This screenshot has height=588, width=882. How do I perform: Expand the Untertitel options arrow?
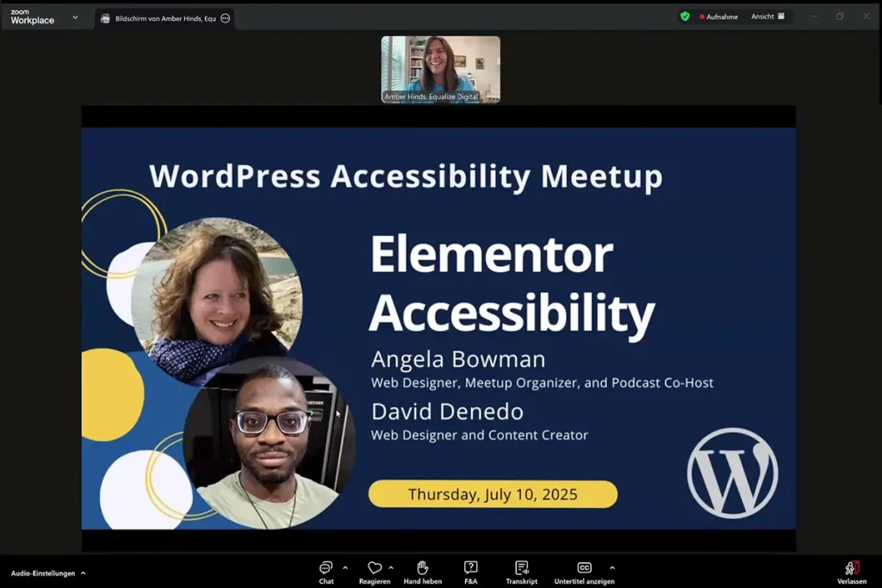(612, 567)
